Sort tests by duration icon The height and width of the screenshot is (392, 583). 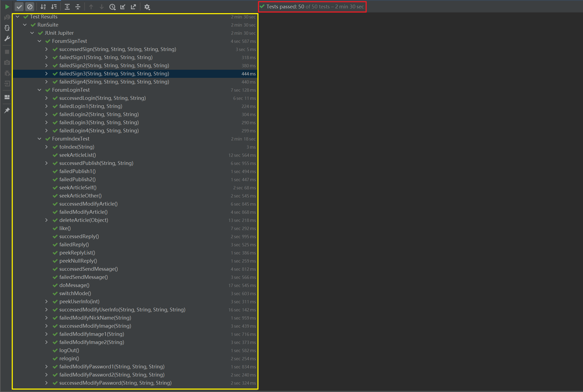click(54, 7)
